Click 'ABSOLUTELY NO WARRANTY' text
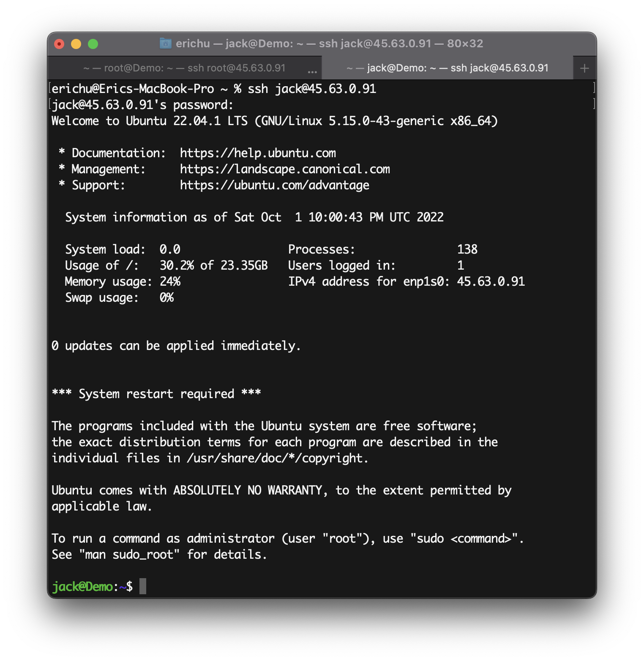Image resolution: width=644 pixels, height=661 pixels. click(248, 490)
